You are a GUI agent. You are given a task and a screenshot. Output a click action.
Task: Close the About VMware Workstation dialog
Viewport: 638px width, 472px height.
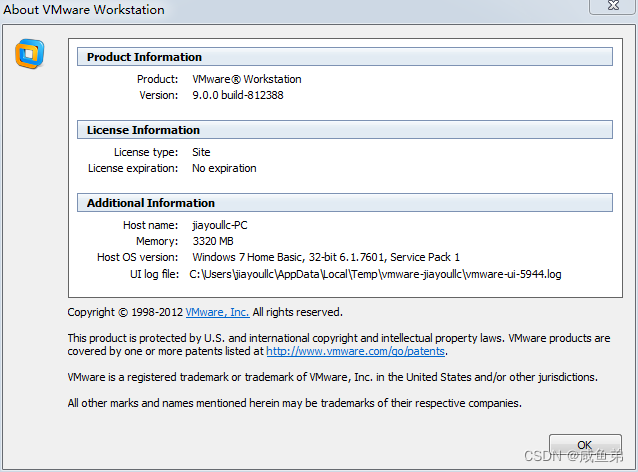pyautogui.click(x=613, y=6)
